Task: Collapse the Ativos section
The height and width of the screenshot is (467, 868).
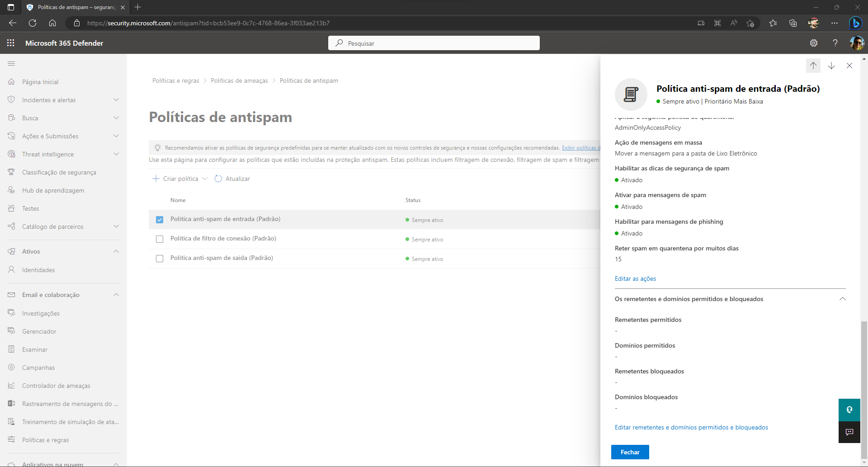Action: (x=116, y=251)
